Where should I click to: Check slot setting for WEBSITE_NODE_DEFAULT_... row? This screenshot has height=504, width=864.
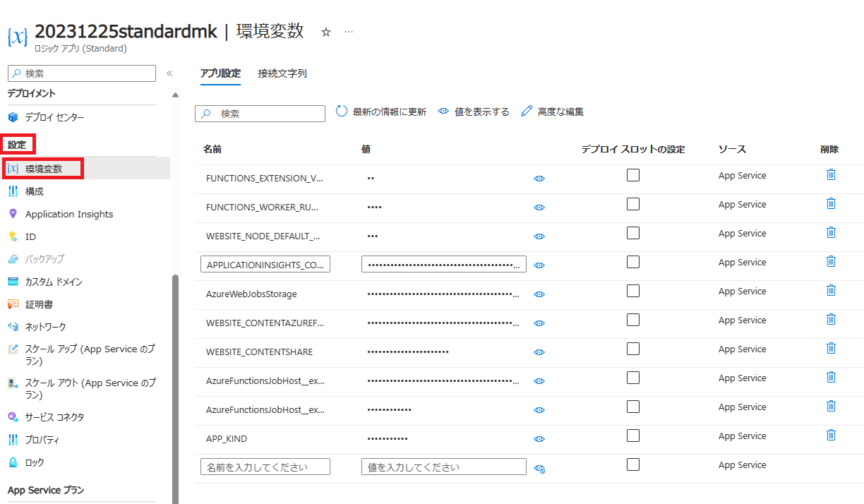coord(633,233)
